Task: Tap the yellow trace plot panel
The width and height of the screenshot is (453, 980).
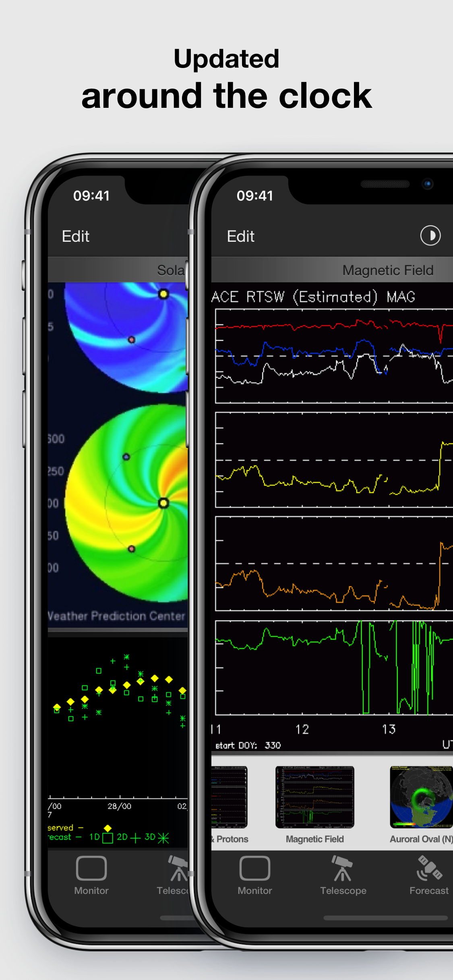Action: tap(334, 460)
